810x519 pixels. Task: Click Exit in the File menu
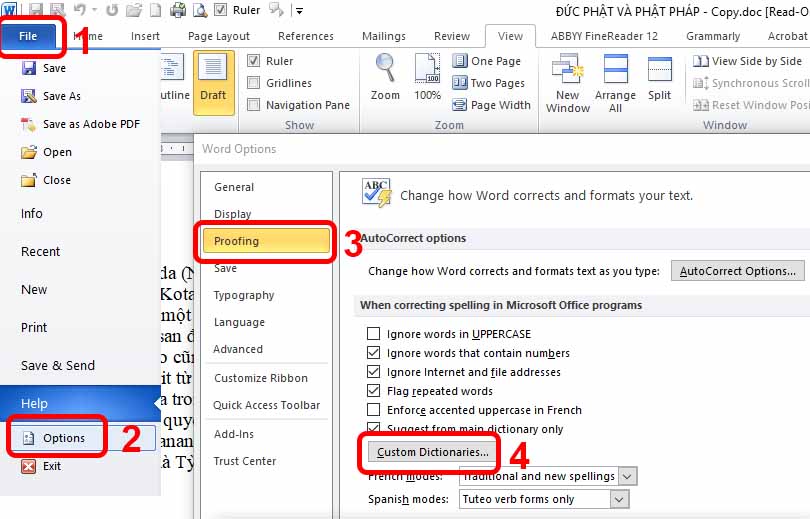(41, 466)
